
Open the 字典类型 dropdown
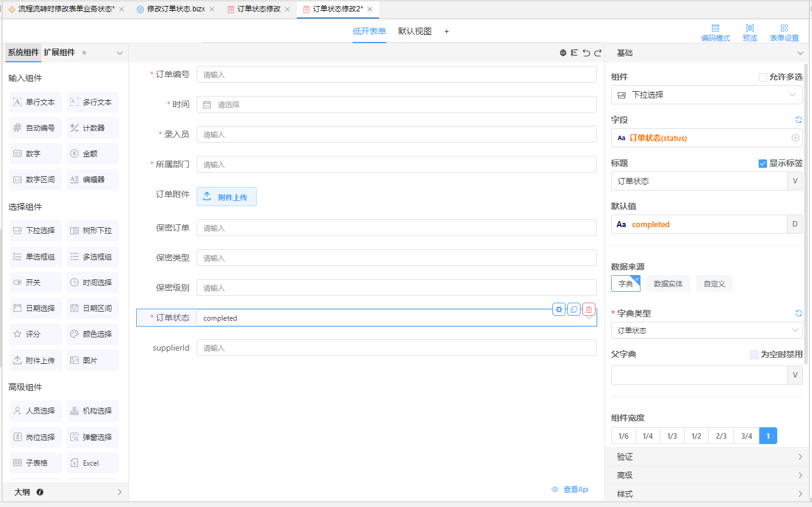(706, 330)
